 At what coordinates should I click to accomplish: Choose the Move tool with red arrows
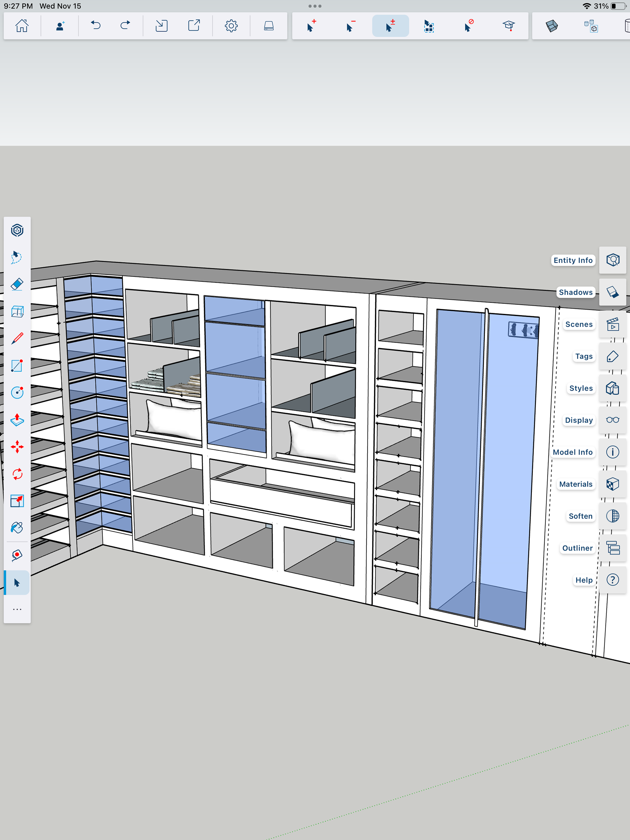pyautogui.click(x=17, y=447)
